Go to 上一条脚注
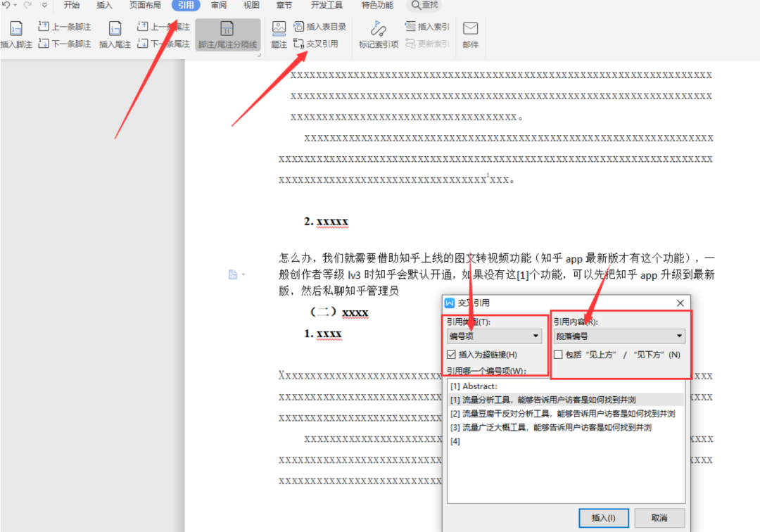Viewport: 760px width, 532px height. click(65, 27)
